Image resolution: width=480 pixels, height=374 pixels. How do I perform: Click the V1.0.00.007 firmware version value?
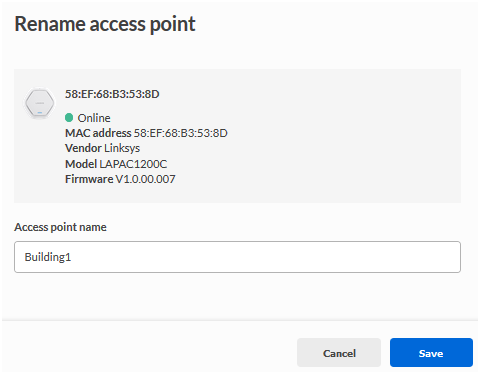(145, 179)
